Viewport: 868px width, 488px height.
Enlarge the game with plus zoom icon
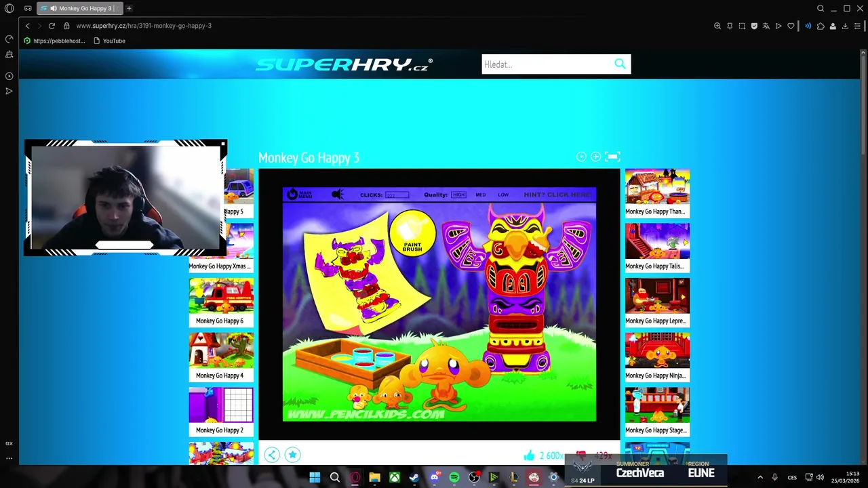coord(595,157)
